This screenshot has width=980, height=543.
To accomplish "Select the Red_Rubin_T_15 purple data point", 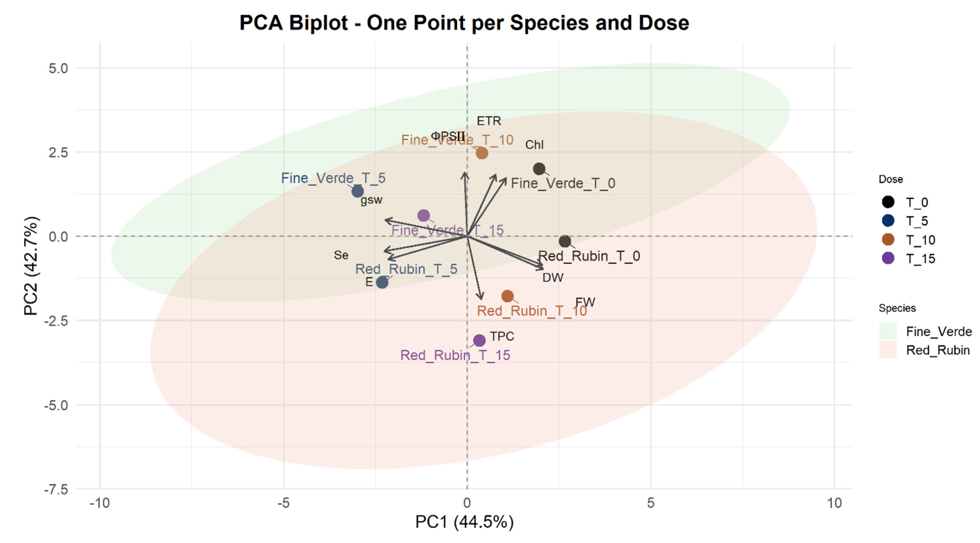I will (479, 340).
